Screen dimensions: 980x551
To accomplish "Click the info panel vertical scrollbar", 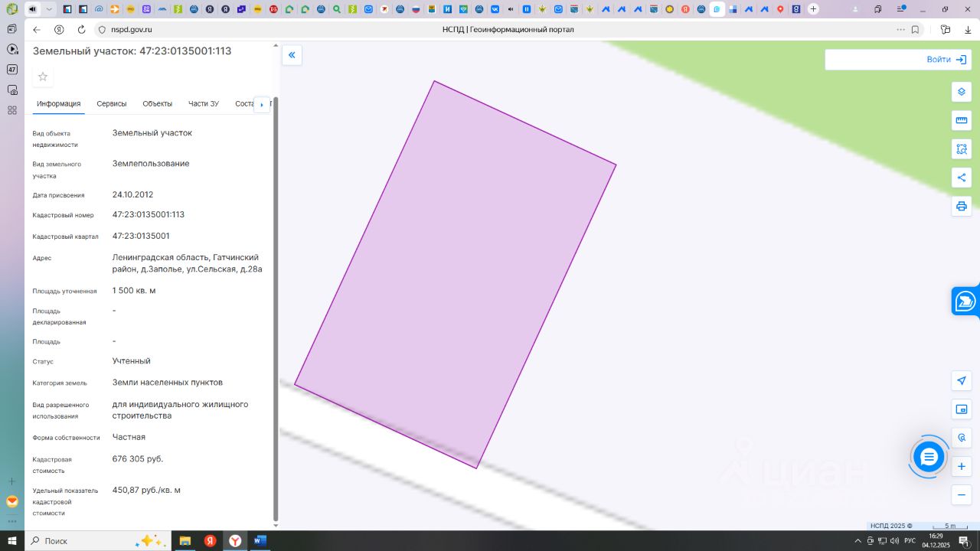I will pos(276,308).
